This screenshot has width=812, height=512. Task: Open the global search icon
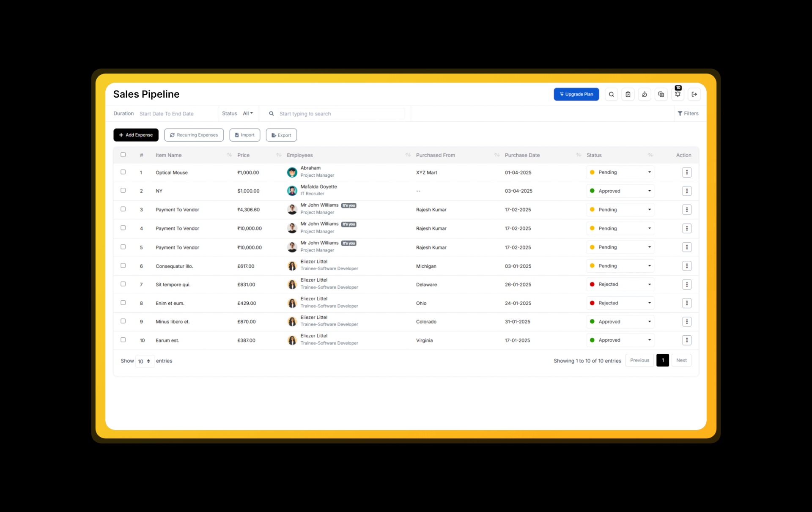pos(612,94)
